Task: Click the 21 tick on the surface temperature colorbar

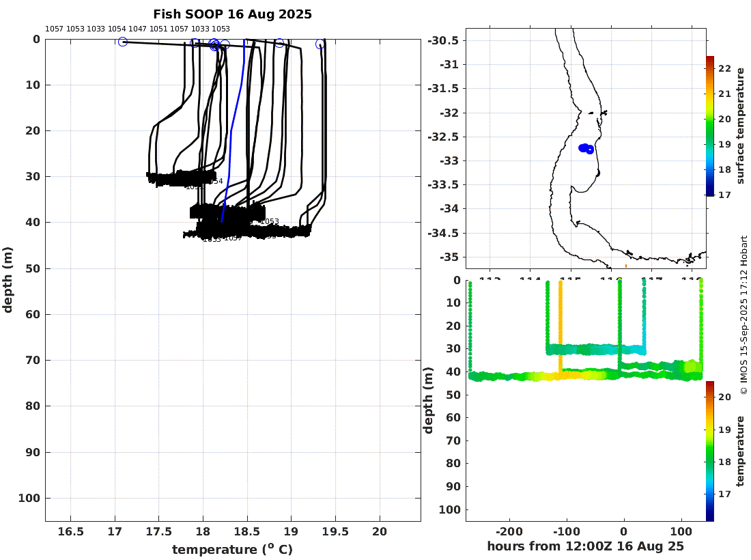Action: (724, 94)
